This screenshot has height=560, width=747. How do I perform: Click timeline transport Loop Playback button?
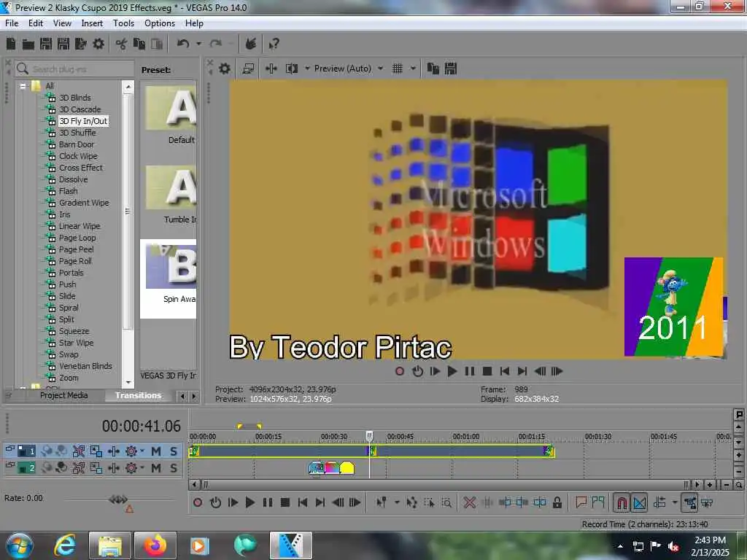215,502
